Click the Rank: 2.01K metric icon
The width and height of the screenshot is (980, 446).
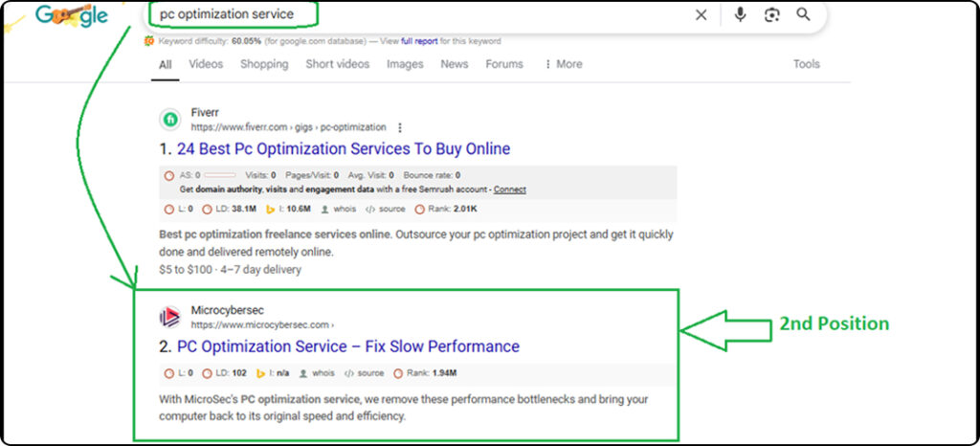420,210
